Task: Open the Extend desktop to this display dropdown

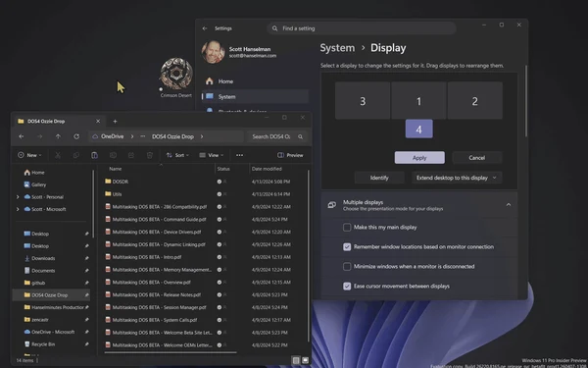Action: (x=457, y=178)
